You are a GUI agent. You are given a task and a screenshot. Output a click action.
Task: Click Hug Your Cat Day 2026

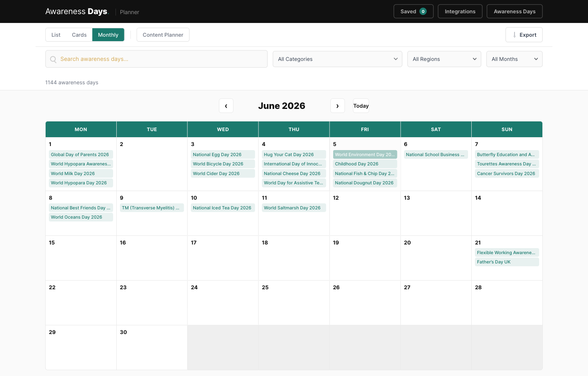tap(294, 154)
